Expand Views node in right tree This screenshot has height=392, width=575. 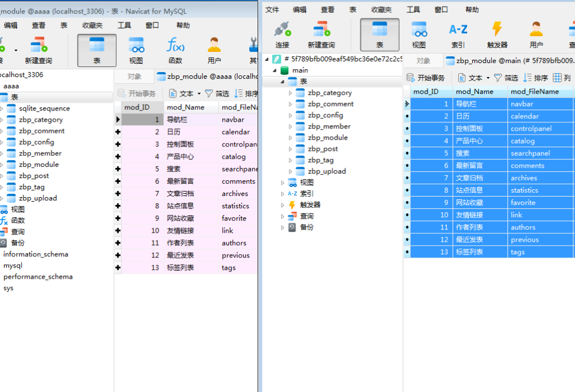click(x=282, y=183)
